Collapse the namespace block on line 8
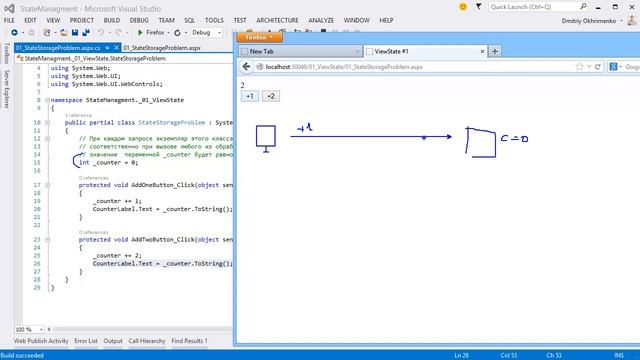 [x=47, y=100]
